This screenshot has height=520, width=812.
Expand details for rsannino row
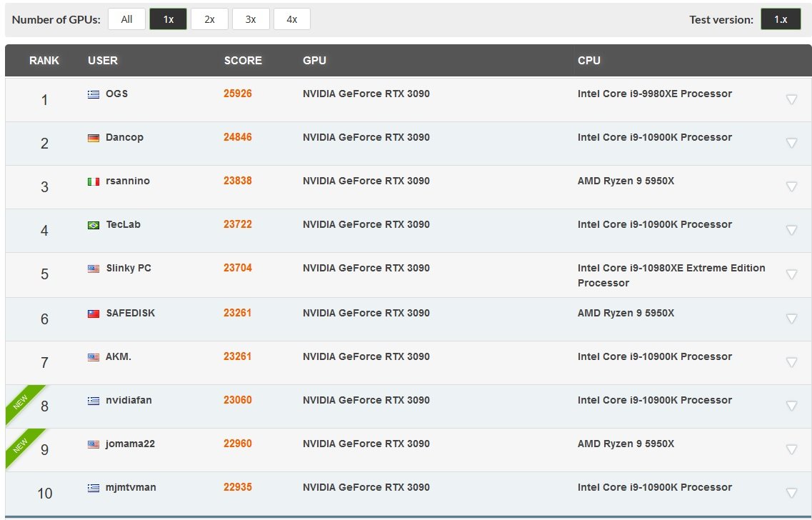[x=791, y=186]
